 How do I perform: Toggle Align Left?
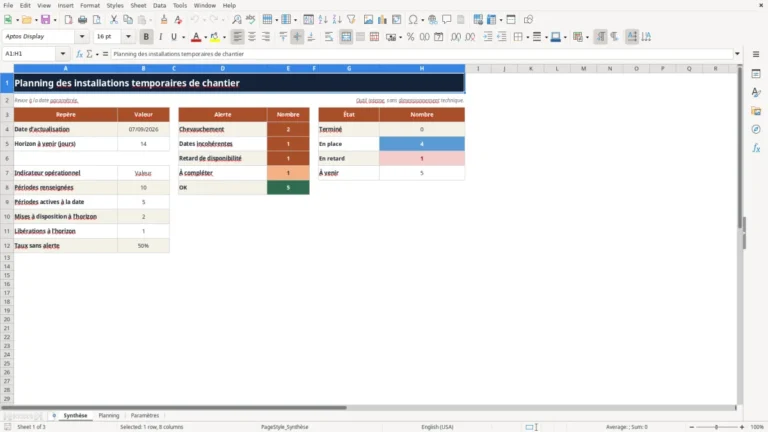pos(238,37)
